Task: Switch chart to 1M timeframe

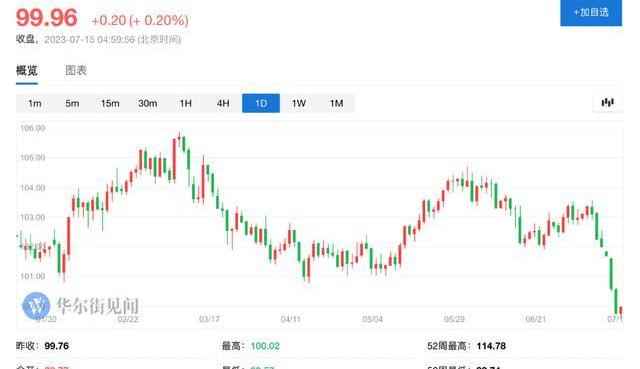Action: (x=336, y=103)
